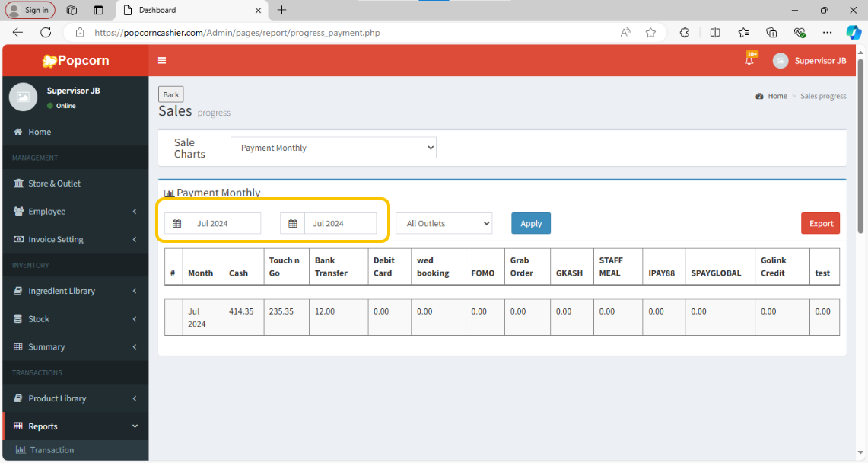This screenshot has width=868, height=463.
Task: Expand the Stock sidebar menu
Action: point(75,318)
